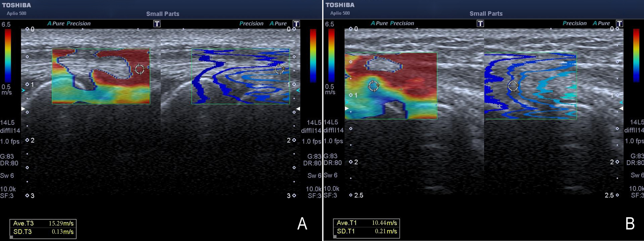Click the 'SD.T1 0.21m/s' measurement in panel B
Image resolution: width=644 pixels, height=241 pixels.
(366, 231)
